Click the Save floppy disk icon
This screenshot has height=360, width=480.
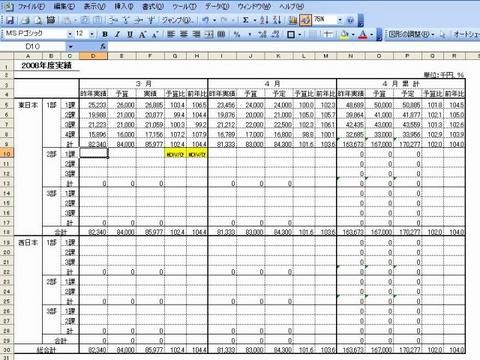[x=10, y=20]
